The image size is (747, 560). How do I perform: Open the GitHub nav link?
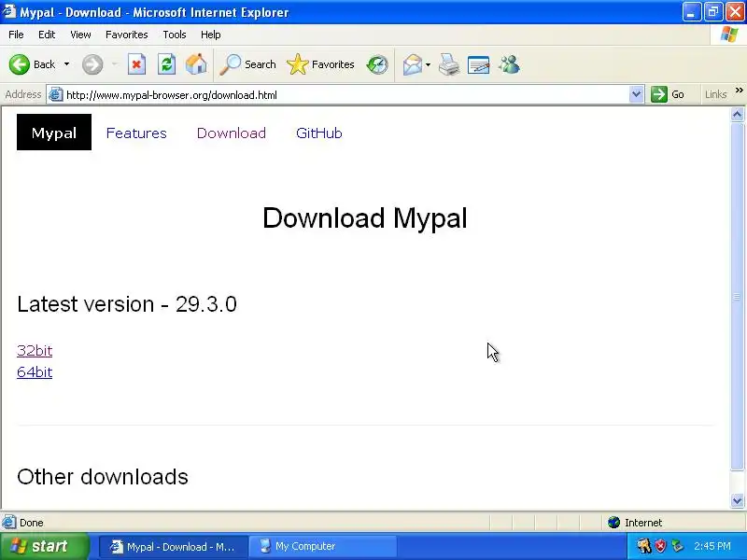pyautogui.click(x=319, y=133)
